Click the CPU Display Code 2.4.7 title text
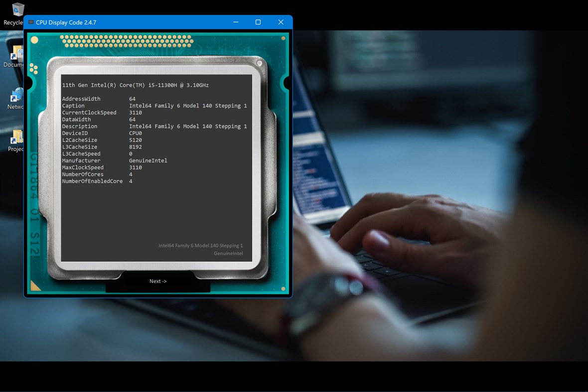This screenshot has height=392, width=588. (x=65, y=22)
